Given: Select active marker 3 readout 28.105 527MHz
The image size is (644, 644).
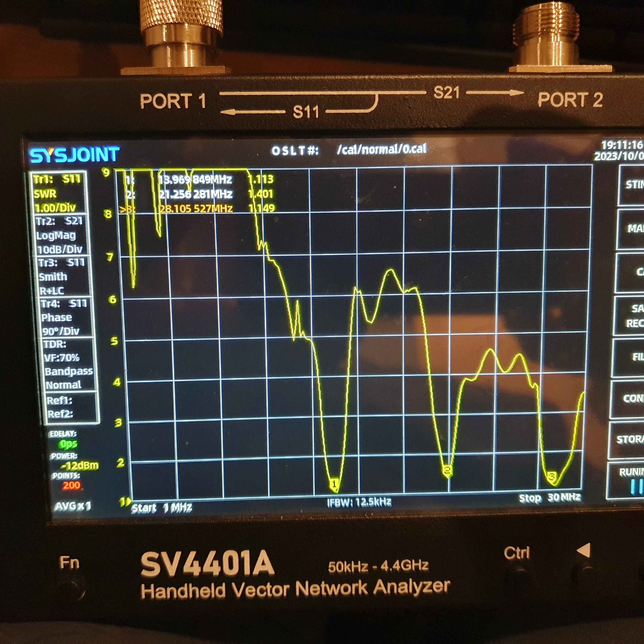Looking at the screenshot, I should click(x=196, y=209).
